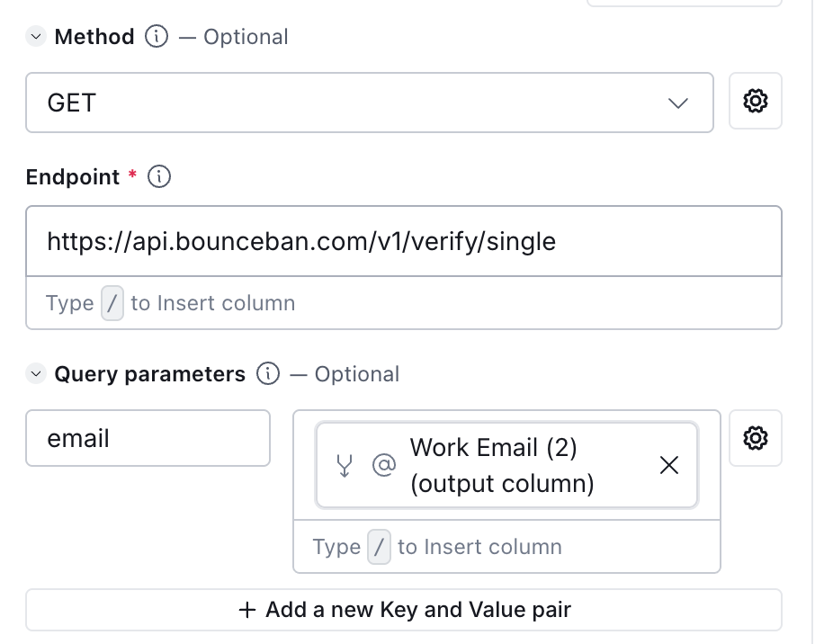
Task: Click the info icon beside the Endpoint label
Action: tap(158, 177)
